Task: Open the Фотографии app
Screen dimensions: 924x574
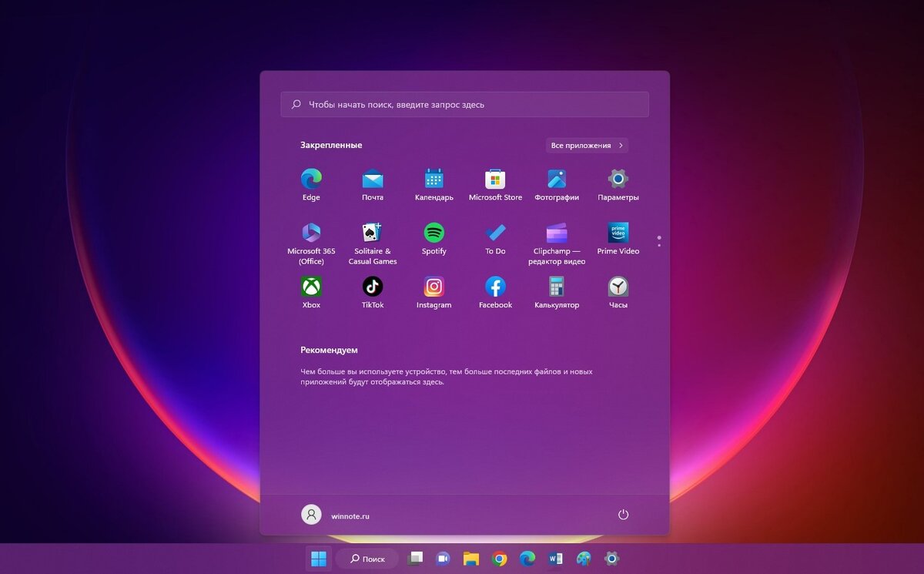Action: (x=557, y=185)
